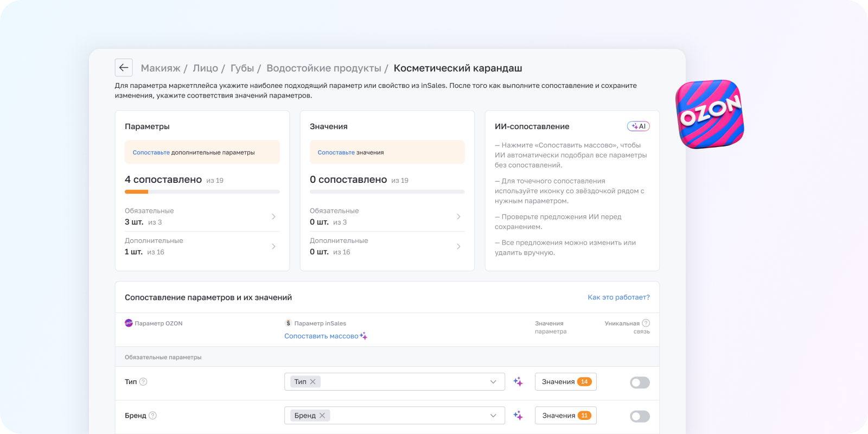Navigate to Макияж breadcrumb
The height and width of the screenshot is (434, 868).
tap(161, 68)
